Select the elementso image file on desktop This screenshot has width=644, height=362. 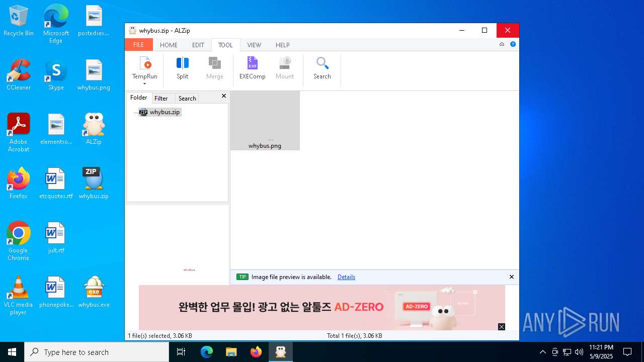[56, 130]
